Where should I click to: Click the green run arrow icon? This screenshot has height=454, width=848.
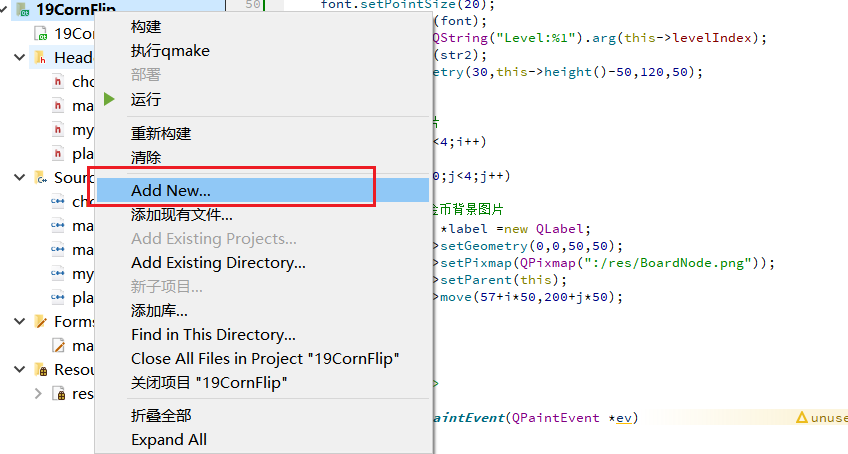click(109, 99)
